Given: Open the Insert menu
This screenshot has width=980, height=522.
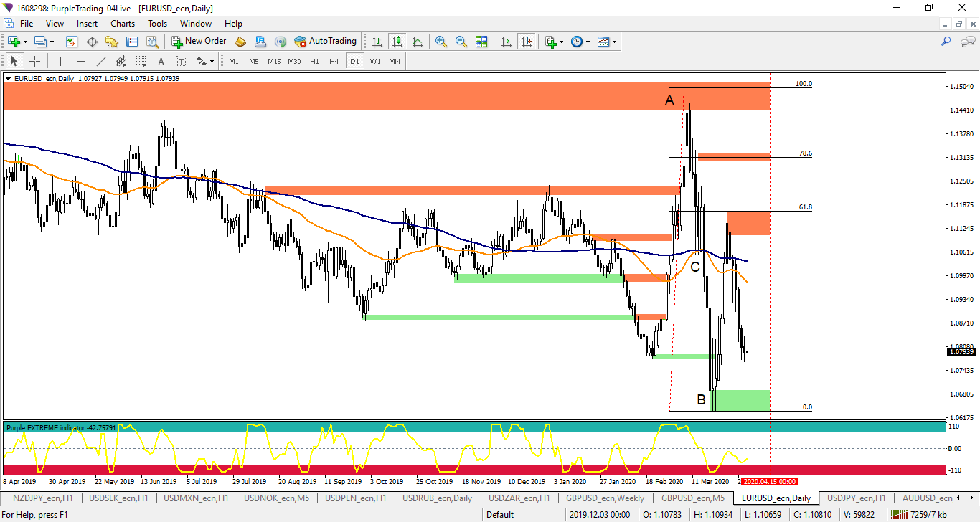Looking at the screenshot, I should [87, 24].
